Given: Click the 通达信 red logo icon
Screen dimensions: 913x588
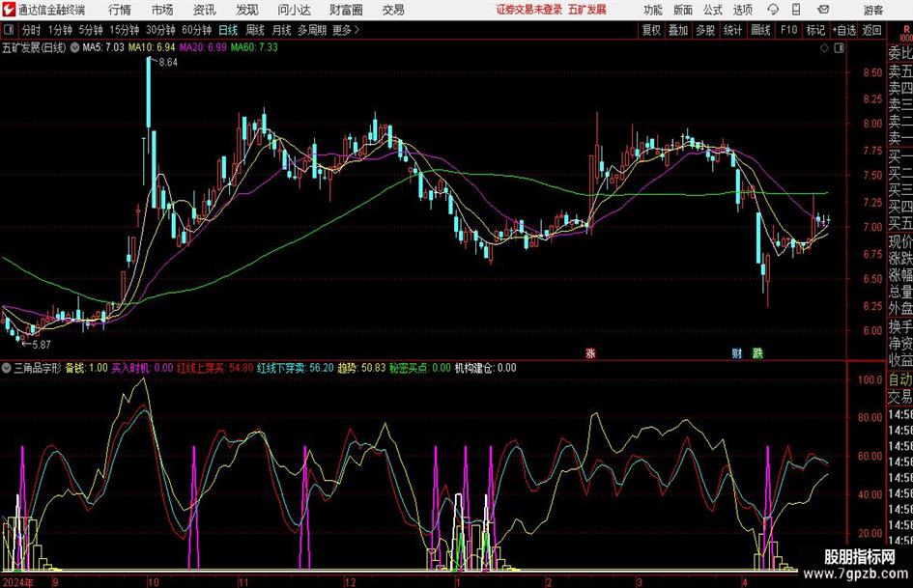Looking at the screenshot, I should pyautogui.click(x=8, y=10).
